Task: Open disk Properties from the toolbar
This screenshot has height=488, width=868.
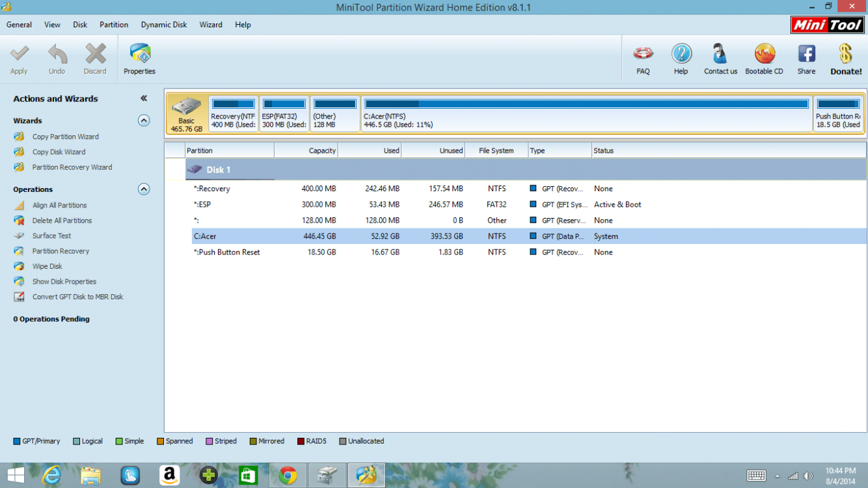Action: [x=140, y=59]
